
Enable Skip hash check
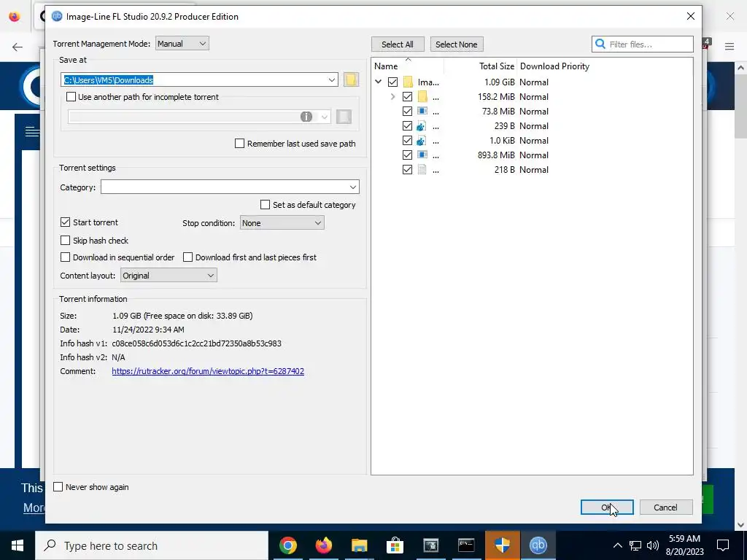click(65, 241)
